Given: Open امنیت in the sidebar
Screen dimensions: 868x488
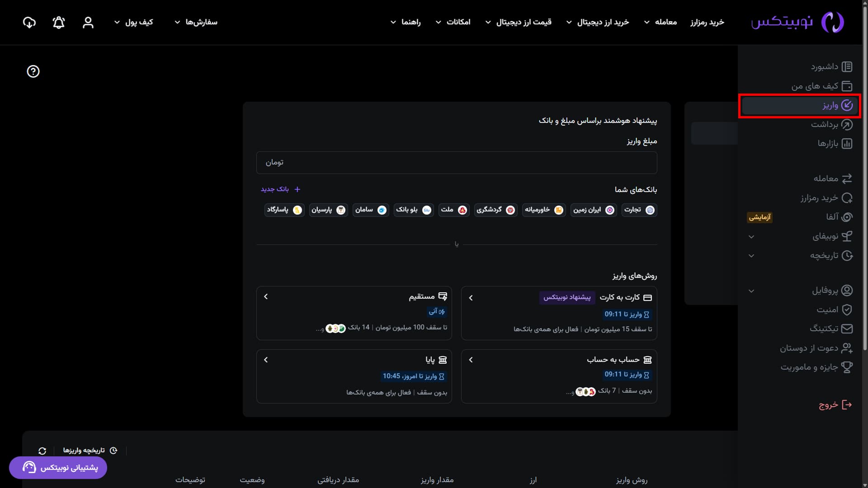Looking at the screenshot, I should tap(834, 310).
